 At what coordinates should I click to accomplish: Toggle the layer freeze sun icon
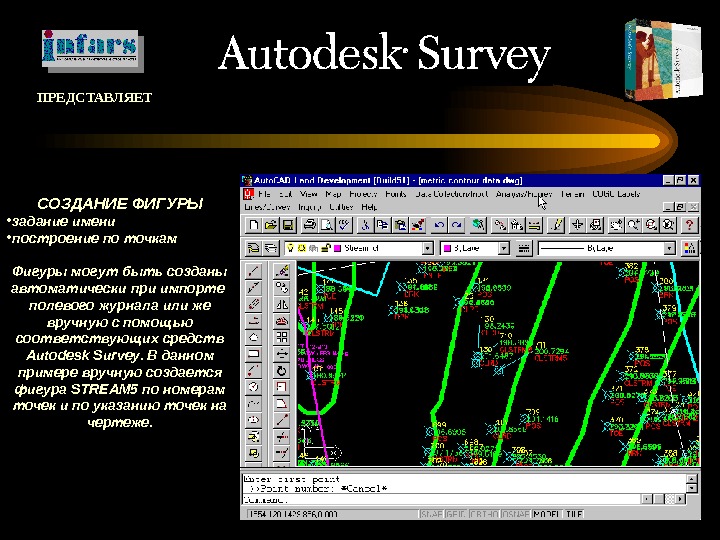tap(302, 248)
